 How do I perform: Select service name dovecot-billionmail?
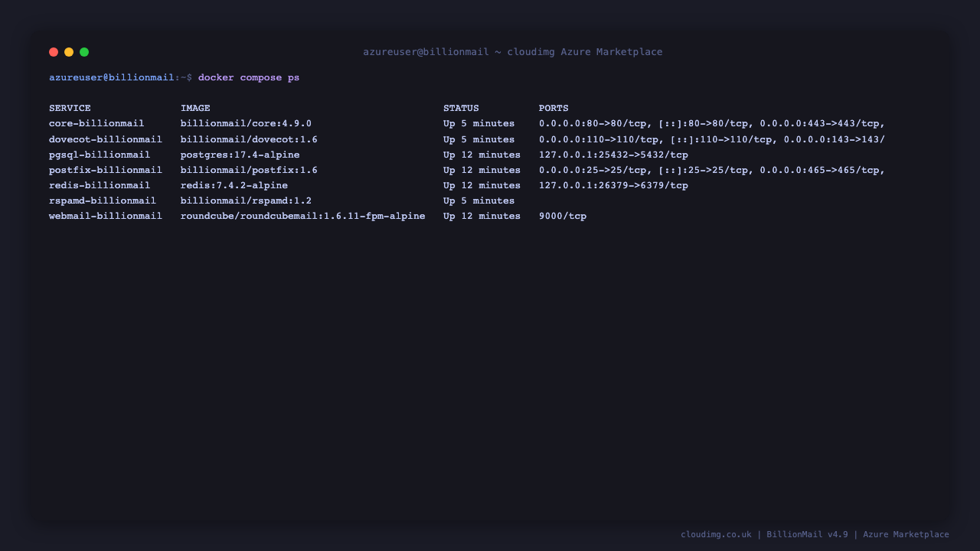[106, 139]
